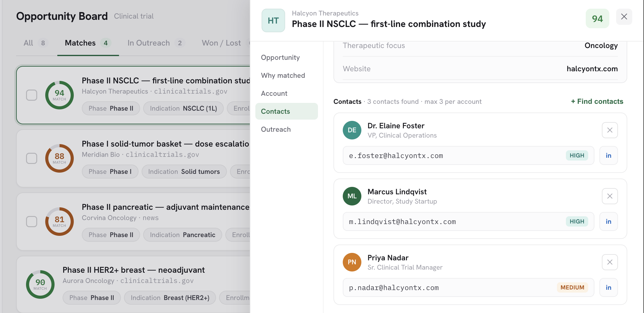
Task: Click email m.lindqvist@halcyontx.com
Action: 402,222
